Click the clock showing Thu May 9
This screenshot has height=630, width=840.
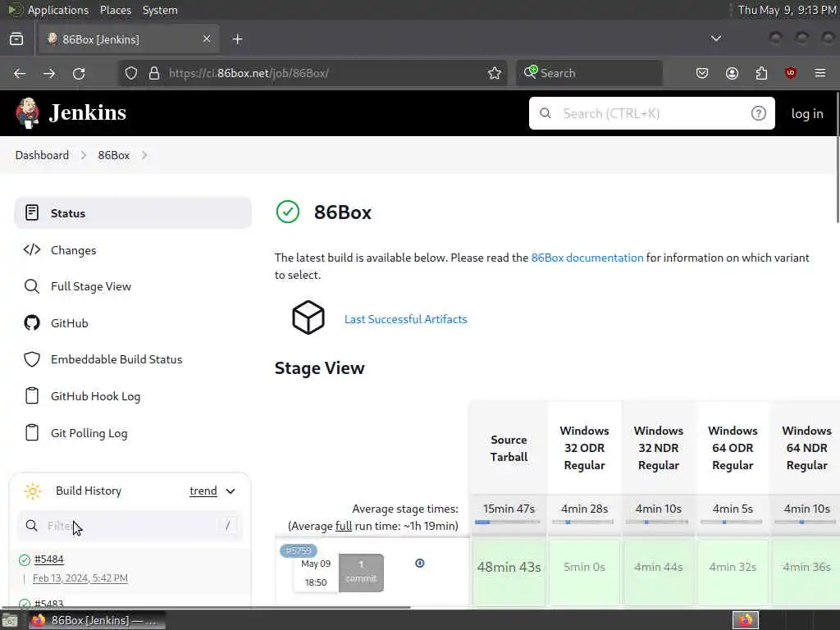point(787,10)
